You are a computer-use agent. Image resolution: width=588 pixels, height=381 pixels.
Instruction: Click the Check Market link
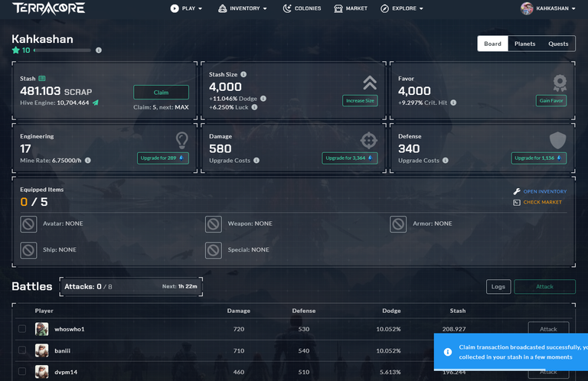point(537,202)
